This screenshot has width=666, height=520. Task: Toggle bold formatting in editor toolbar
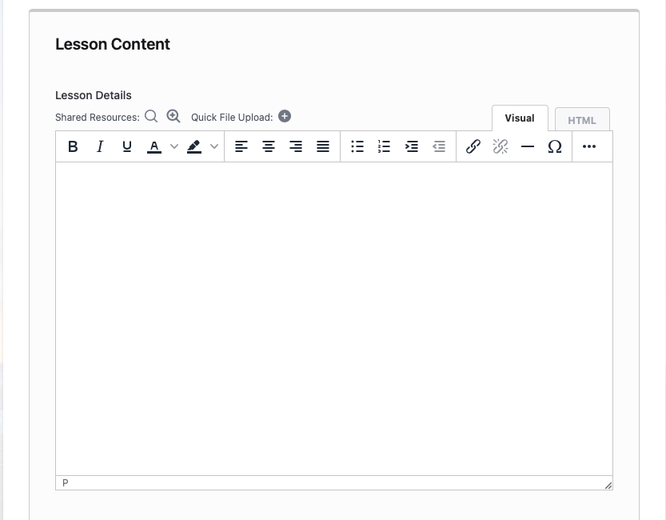73,147
